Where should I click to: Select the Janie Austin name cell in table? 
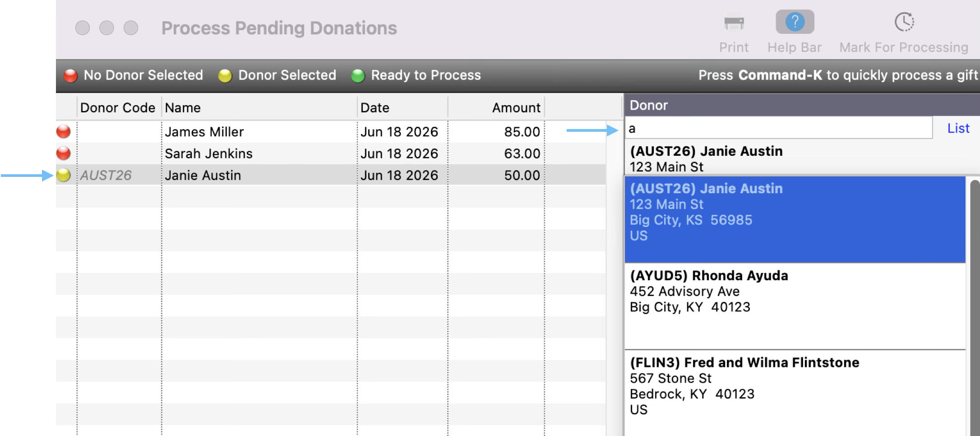[x=259, y=175]
